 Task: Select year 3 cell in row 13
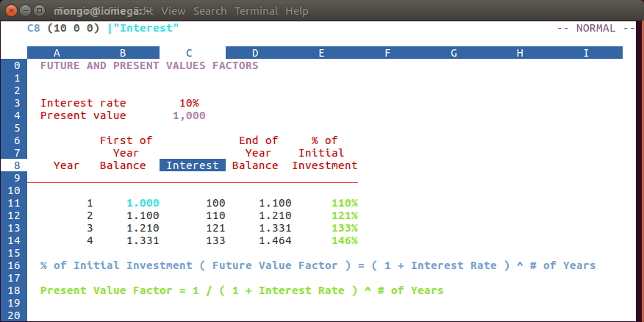click(x=90, y=228)
